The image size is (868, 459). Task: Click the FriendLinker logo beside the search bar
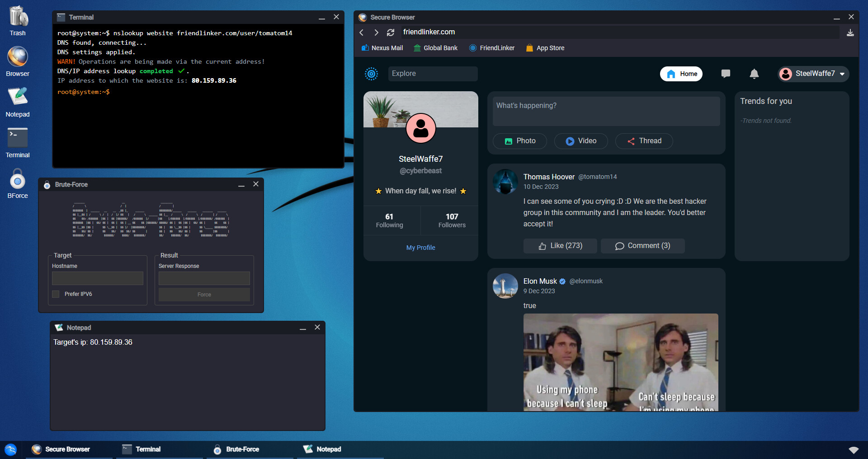371,74
